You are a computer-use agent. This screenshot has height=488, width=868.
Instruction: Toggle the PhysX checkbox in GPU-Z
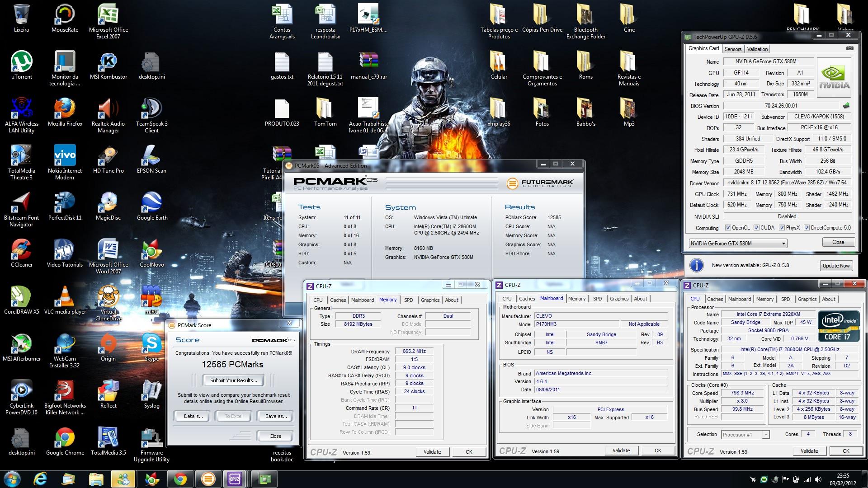(x=782, y=228)
